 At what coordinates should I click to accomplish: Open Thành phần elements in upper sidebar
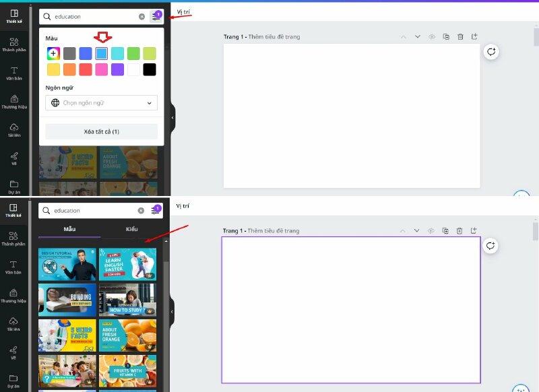click(14, 44)
